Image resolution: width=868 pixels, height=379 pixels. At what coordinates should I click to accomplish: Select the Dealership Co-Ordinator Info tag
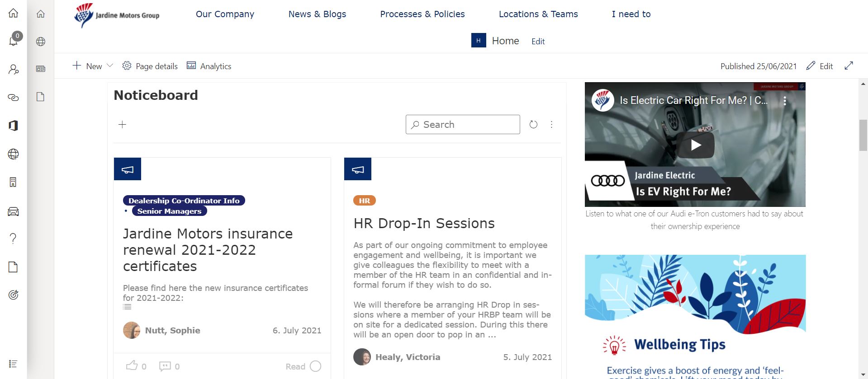184,201
